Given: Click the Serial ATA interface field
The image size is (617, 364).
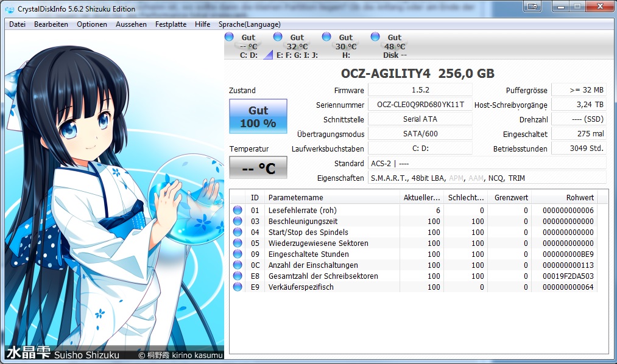Looking at the screenshot, I should (x=420, y=119).
